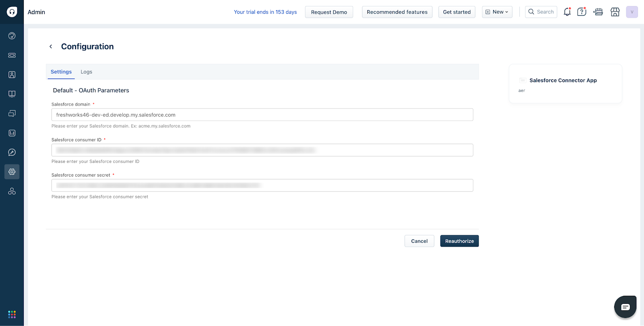
Task: Open the Dashboard sidebar icon
Action: point(12,36)
